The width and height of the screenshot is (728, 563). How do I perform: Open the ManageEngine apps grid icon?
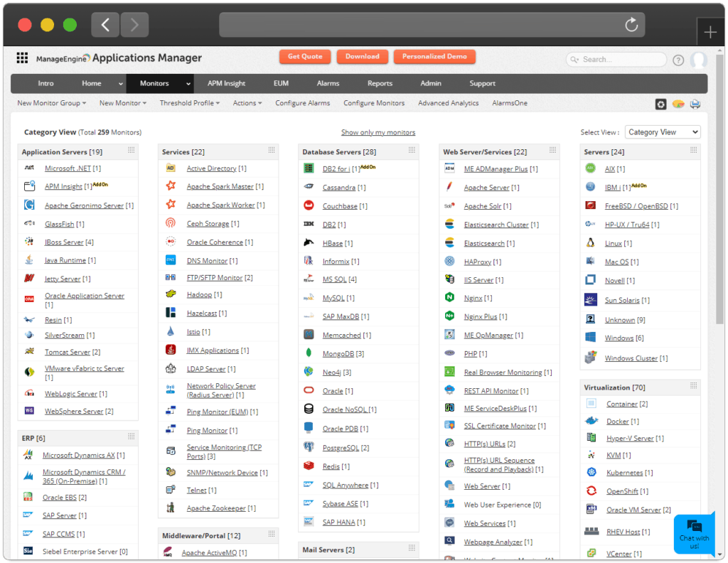click(x=22, y=58)
